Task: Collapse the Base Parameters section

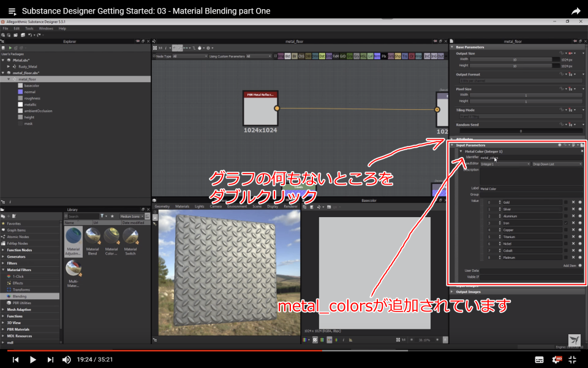Action: [x=452, y=47]
